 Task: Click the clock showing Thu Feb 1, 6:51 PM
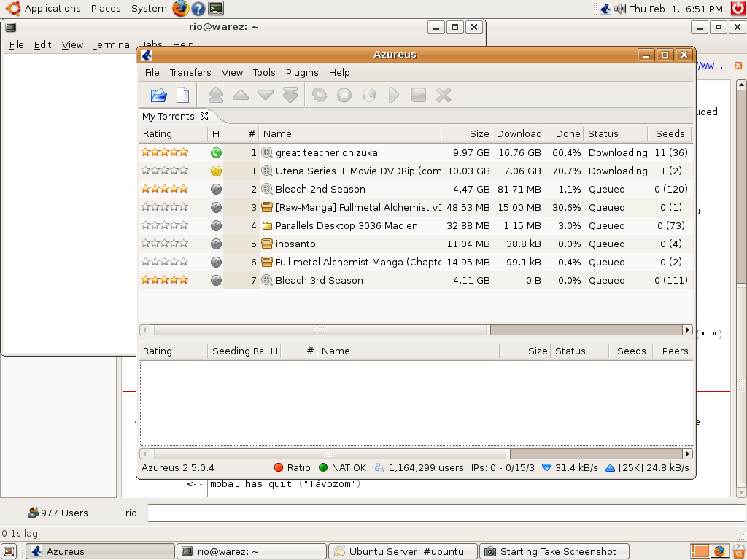[676, 9]
